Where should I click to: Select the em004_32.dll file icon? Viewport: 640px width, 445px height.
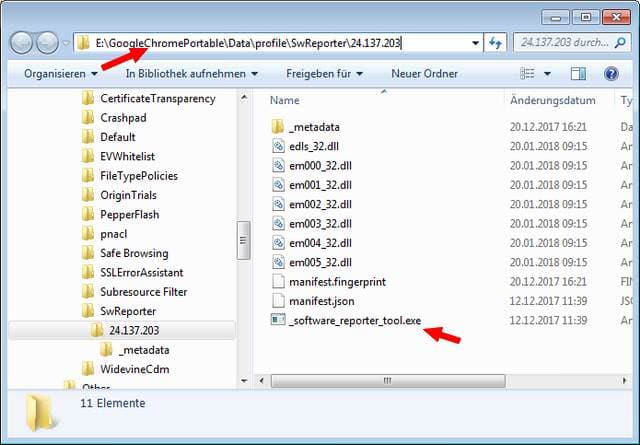point(278,243)
